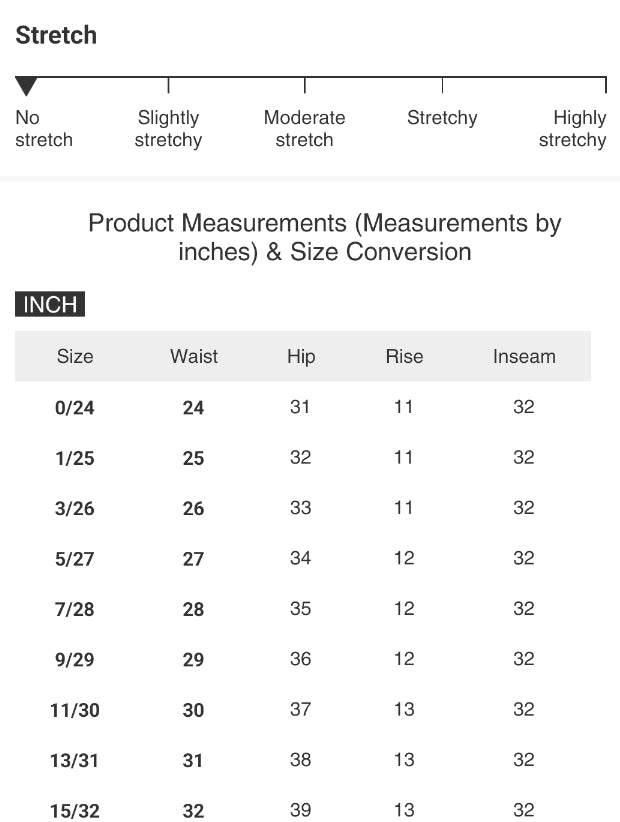
Task: Click the 'Slightly stretchy' scale label
Action: click(x=168, y=129)
